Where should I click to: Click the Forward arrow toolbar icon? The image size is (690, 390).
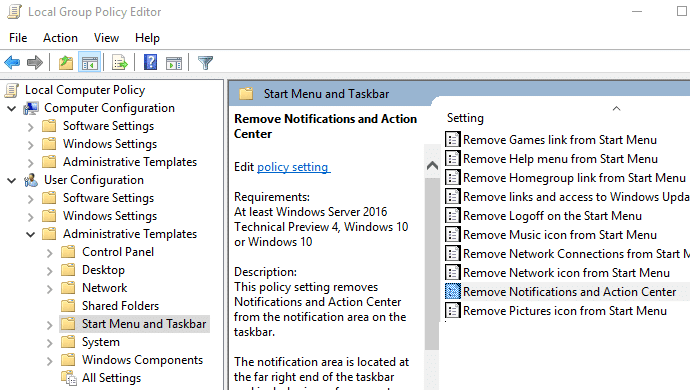tap(35, 63)
